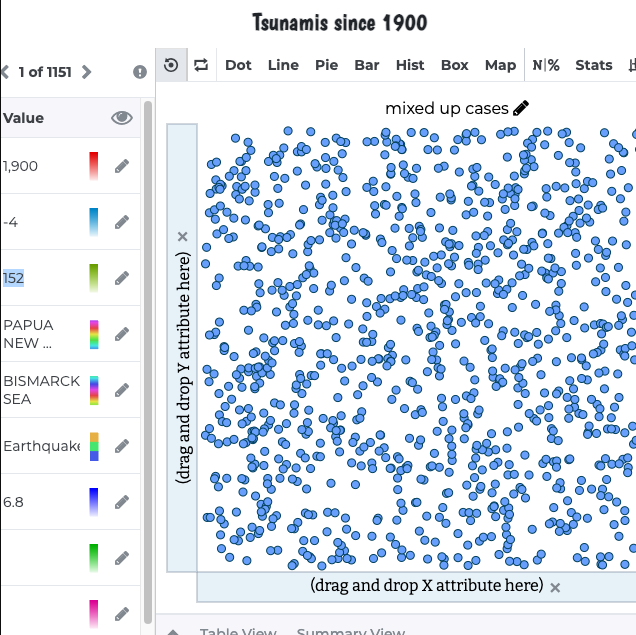Toggle the N|% display button
636x635 pixels.
point(546,65)
